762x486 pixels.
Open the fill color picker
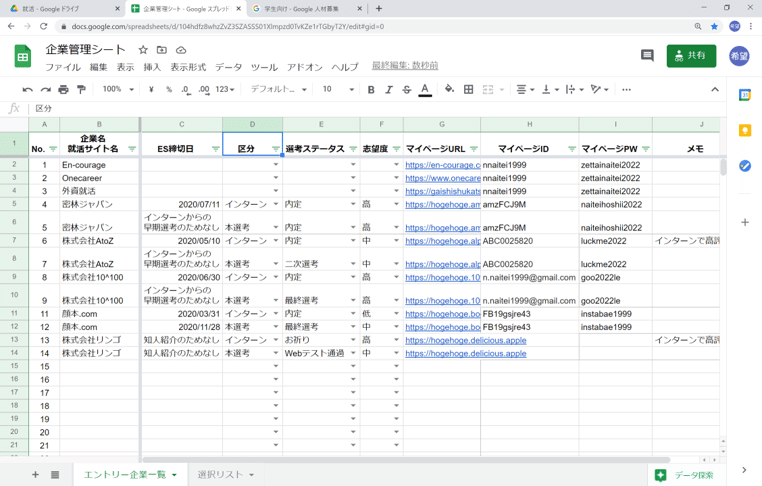pyautogui.click(x=450, y=89)
